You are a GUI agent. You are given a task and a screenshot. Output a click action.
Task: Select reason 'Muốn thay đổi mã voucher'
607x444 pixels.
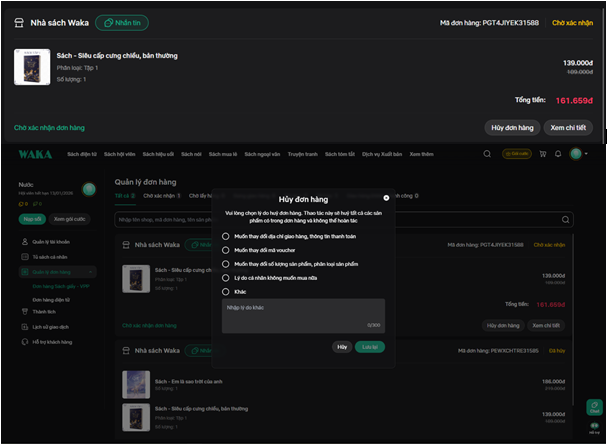pos(226,250)
